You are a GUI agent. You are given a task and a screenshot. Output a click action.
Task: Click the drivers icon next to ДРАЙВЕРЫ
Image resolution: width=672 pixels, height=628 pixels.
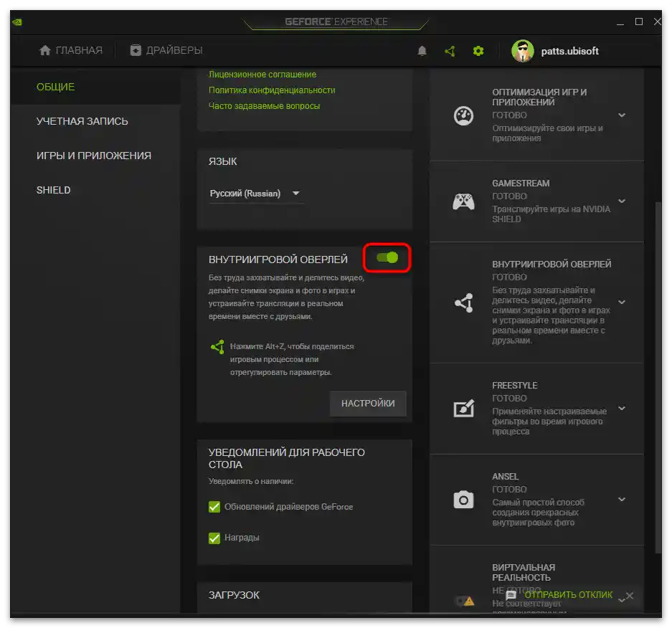coord(136,51)
